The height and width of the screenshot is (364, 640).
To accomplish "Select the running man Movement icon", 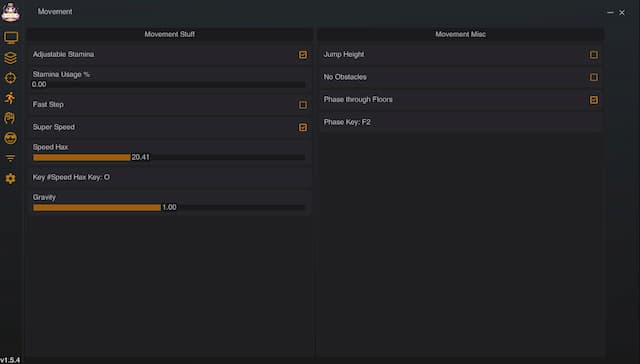I will point(10,98).
